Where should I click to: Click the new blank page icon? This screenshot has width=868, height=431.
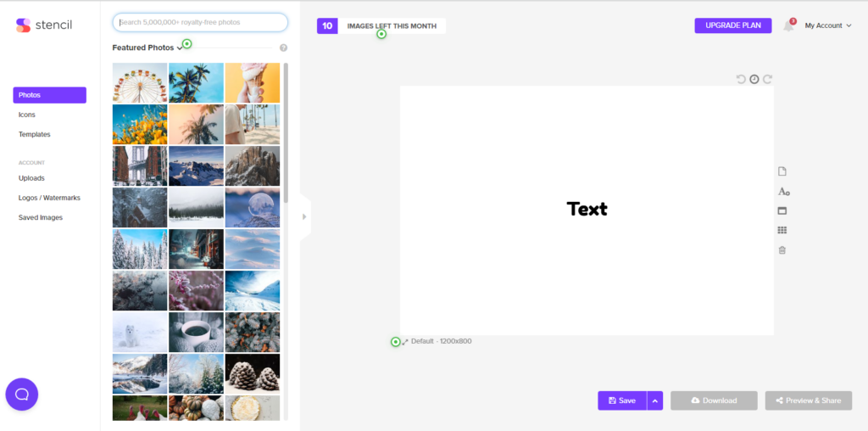tap(782, 171)
